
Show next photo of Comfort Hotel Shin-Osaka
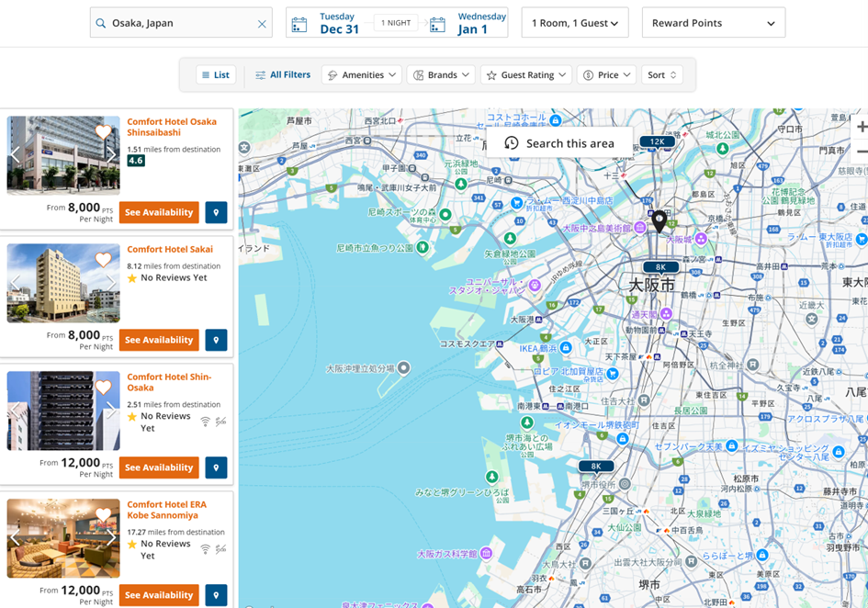pos(111,411)
